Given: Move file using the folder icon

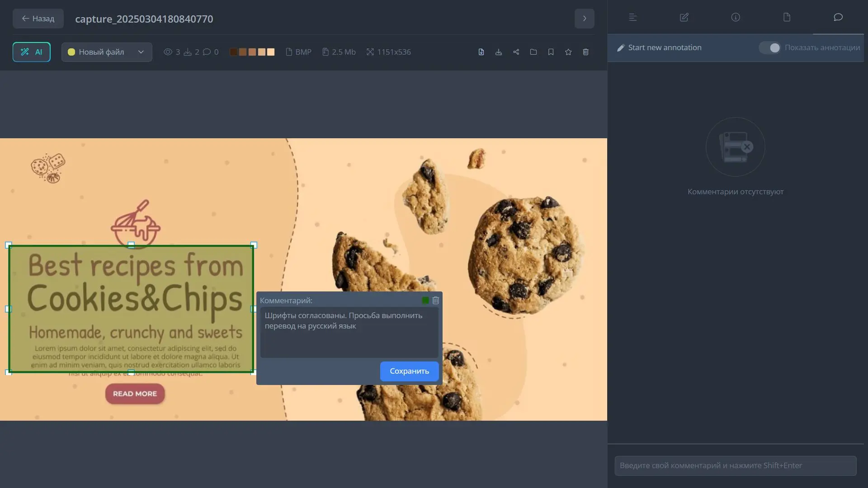Looking at the screenshot, I should [533, 52].
